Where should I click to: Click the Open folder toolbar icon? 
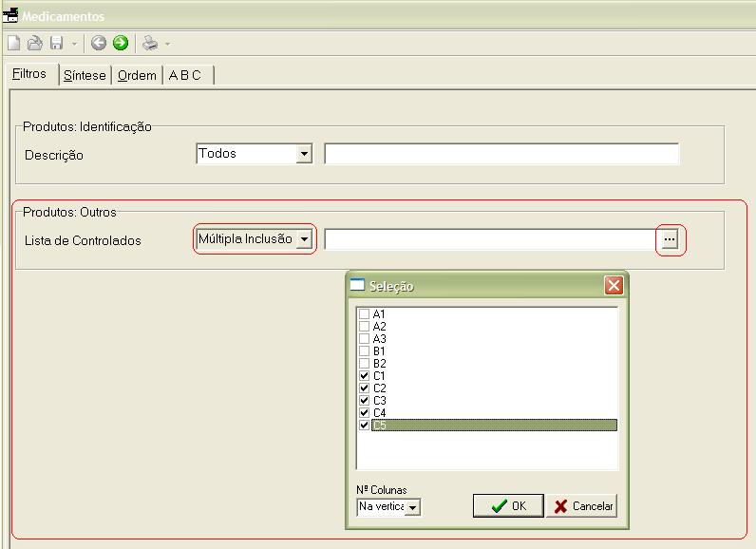(x=34, y=44)
